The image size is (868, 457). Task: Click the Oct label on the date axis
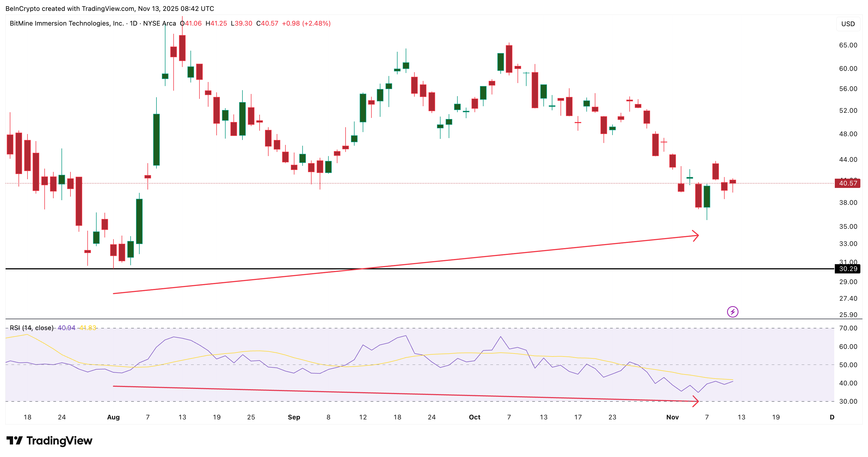[x=475, y=417]
